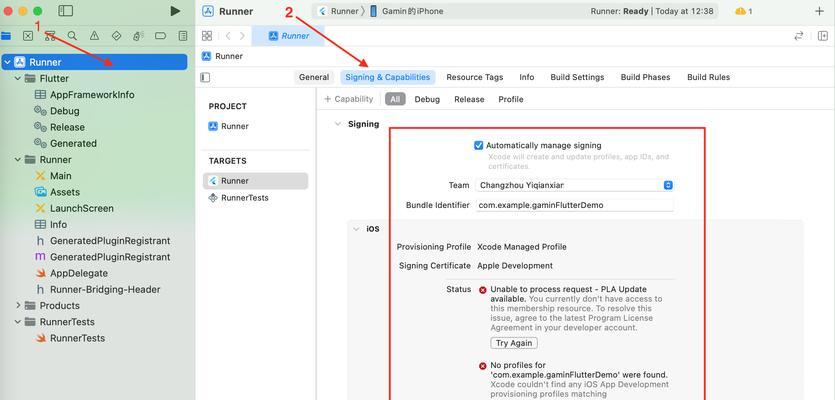The height and width of the screenshot is (400, 835).
Task: Open the Assets catalog
Action: [56, 192]
